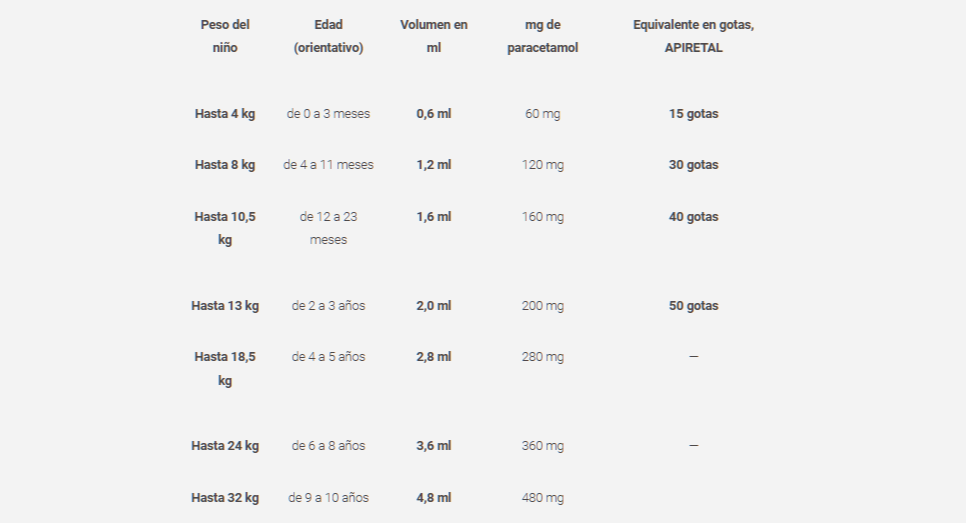
Task: Select the 'Hasta 8 kg' row label
Action: 225,165
